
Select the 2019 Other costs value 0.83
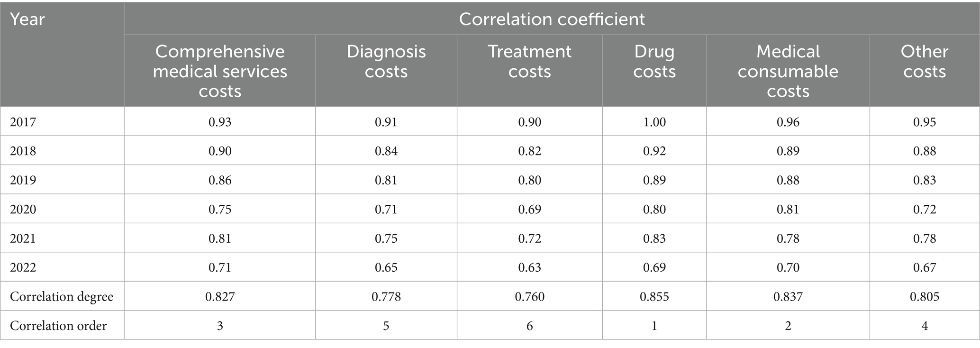pos(924,180)
